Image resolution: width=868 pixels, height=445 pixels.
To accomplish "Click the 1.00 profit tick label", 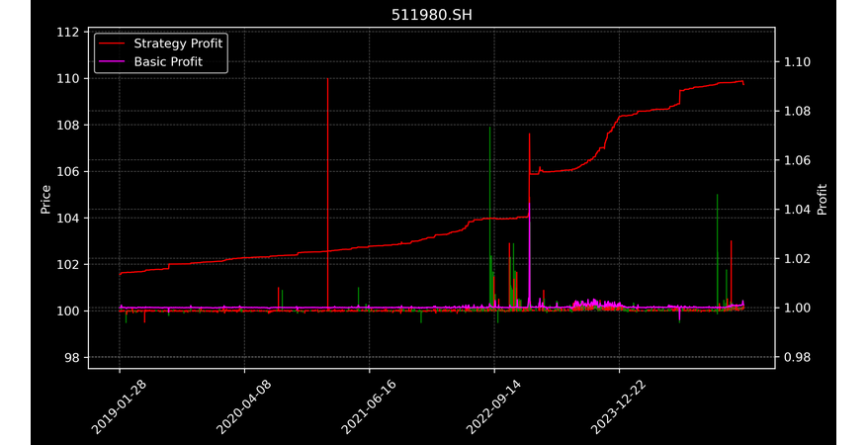I will click(x=797, y=309).
